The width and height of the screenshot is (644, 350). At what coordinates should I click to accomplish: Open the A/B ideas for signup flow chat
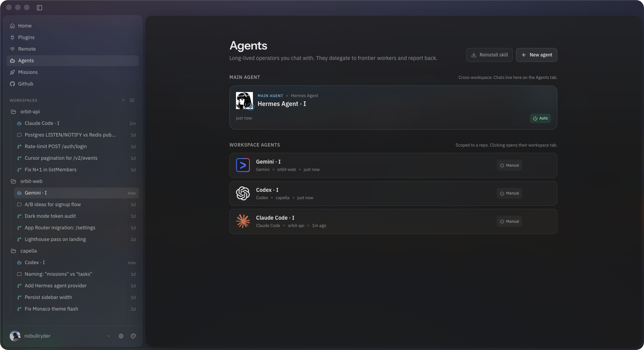coord(76,205)
